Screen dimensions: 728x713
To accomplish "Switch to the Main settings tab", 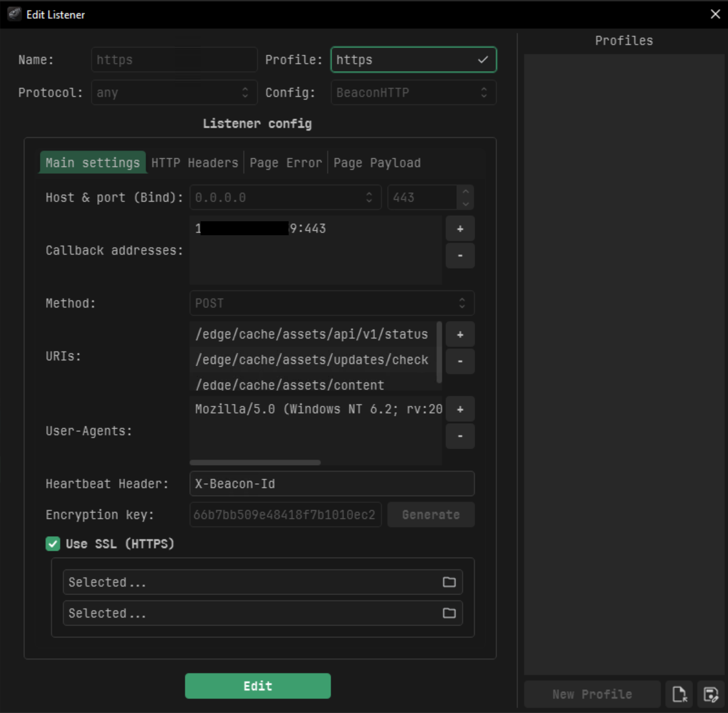I will pos(92,162).
